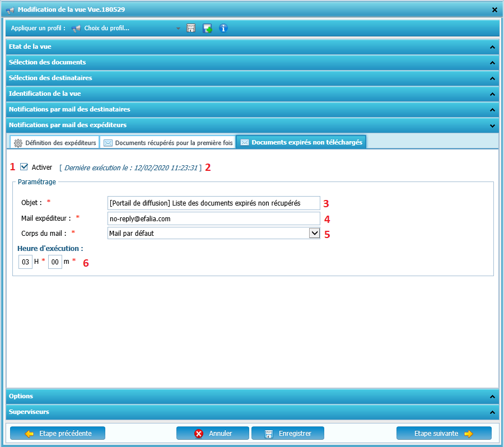504x447 pixels.
Task: Click the blue information icon
Action: tap(223, 28)
